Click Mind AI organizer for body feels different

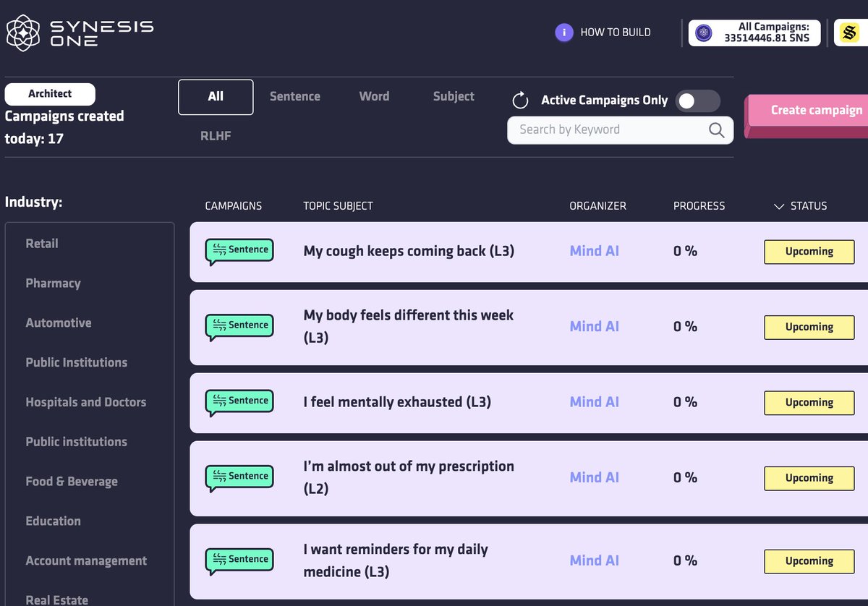click(x=595, y=326)
